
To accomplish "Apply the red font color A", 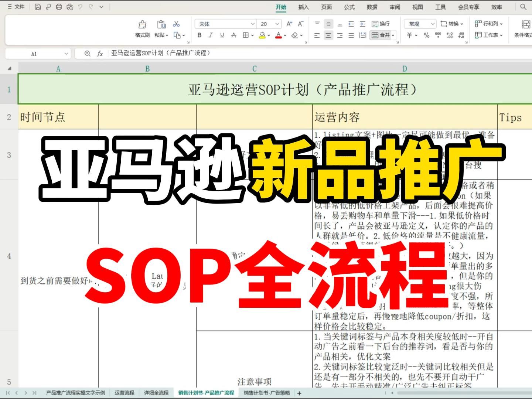I will [x=279, y=35].
